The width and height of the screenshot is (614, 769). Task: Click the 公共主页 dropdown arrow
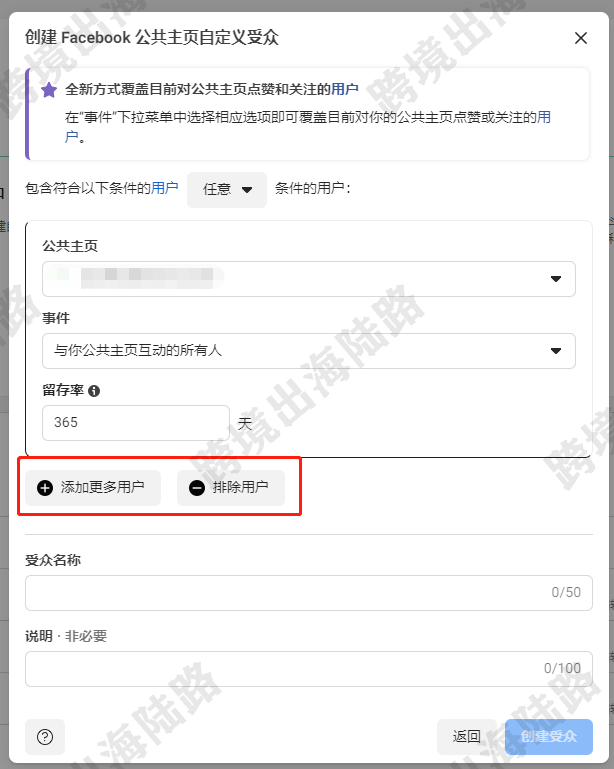pyautogui.click(x=556, y=279)
